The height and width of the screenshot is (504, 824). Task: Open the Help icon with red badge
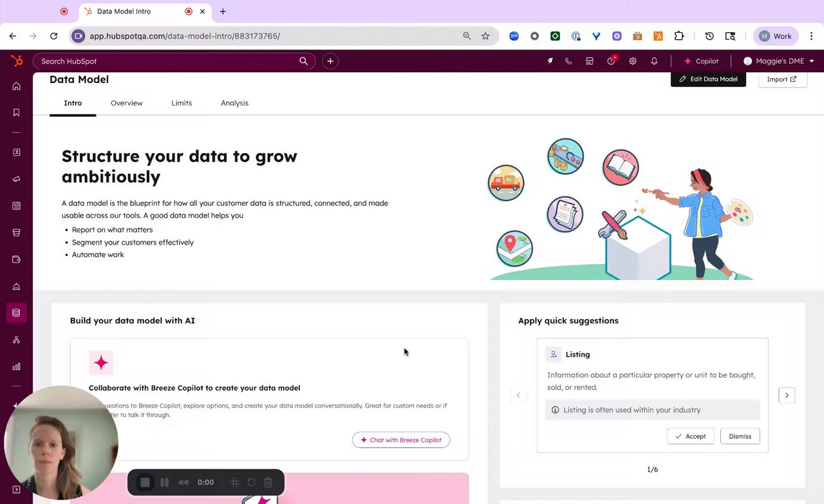click(611, 61)
